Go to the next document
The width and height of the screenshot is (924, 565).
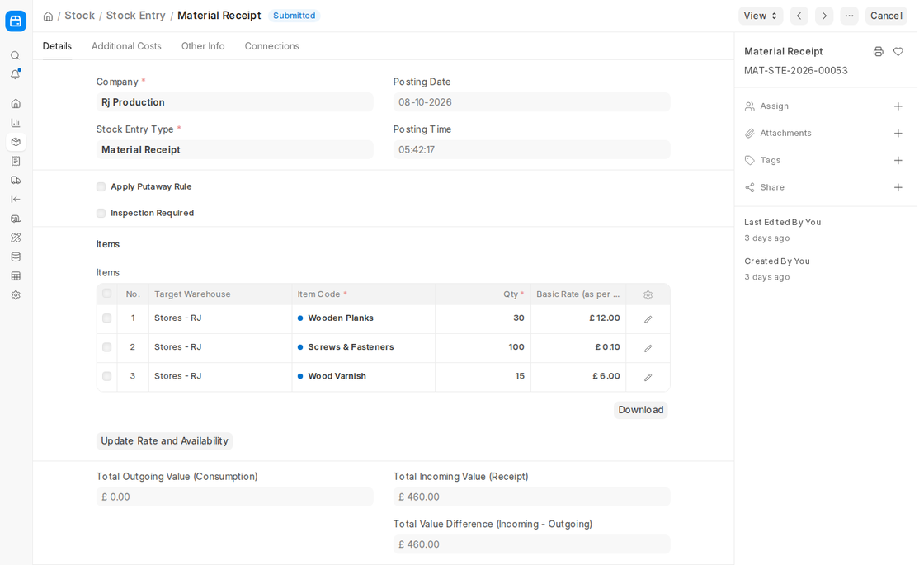pos(824,16)
